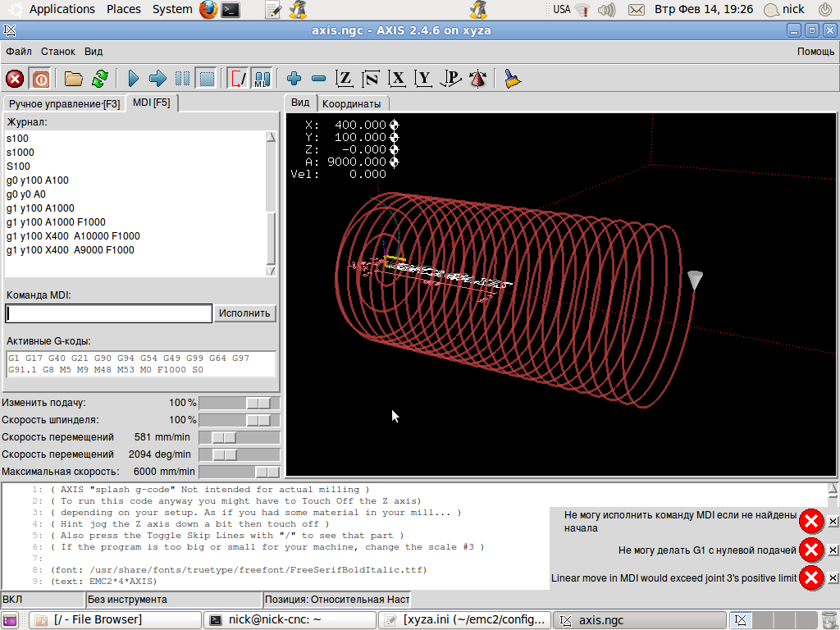Viewport: 840px width, 630px height.
Task: Dismiss the joint 3 positive limit error
Action: [x=833, y=578]
